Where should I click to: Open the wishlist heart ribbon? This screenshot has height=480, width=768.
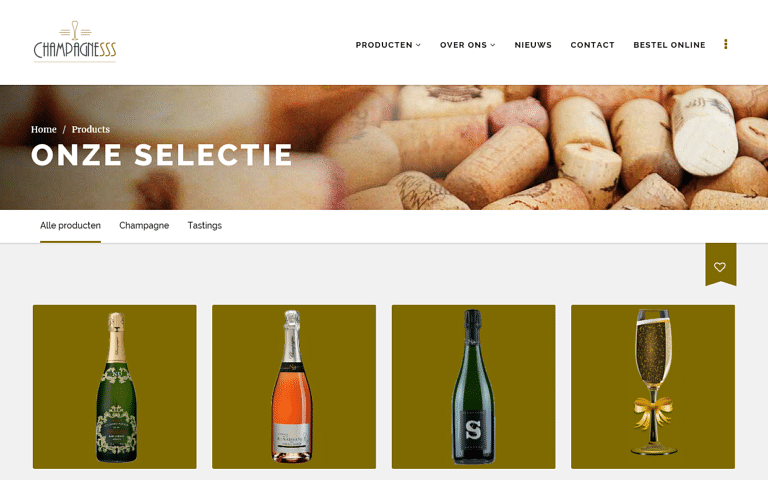pos(720,264)
